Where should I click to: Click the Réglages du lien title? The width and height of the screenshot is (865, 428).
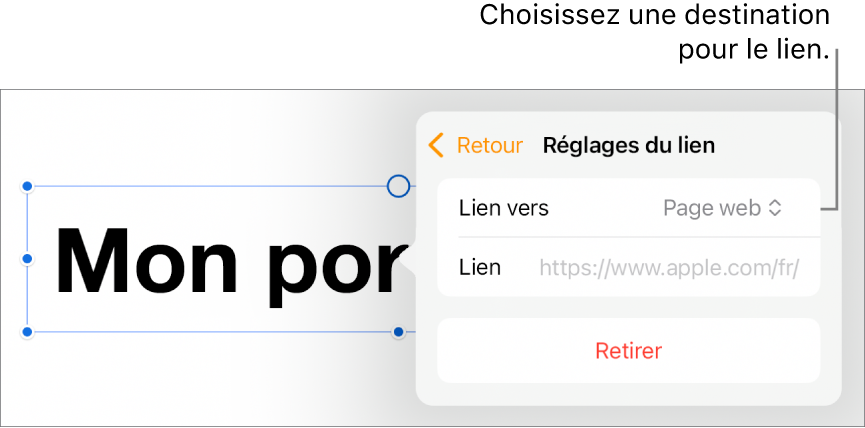coord(628,145)
